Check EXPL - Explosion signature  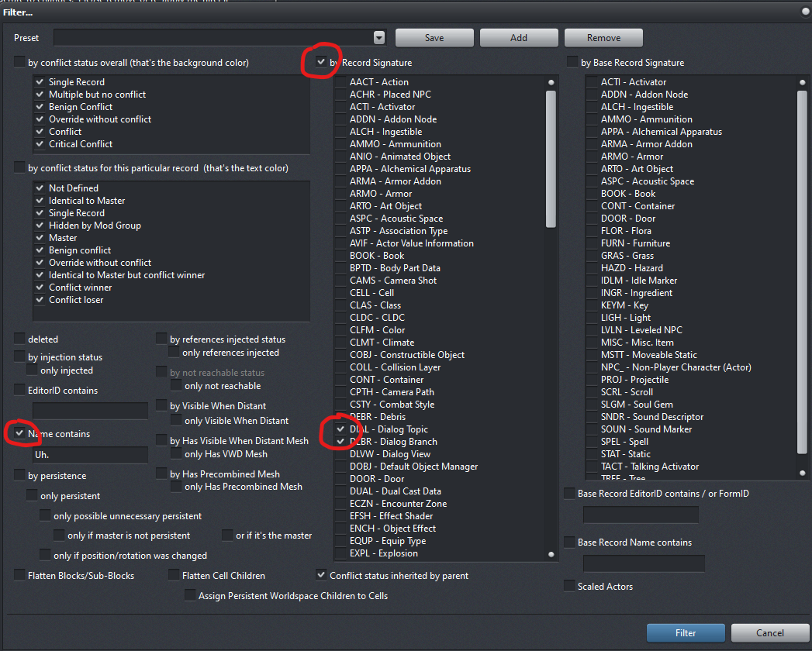(340, 553)
